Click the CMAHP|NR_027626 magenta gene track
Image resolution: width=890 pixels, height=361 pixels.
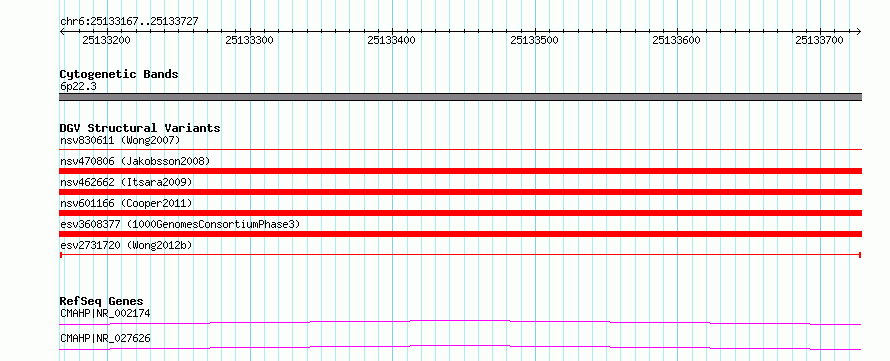click(461, 347)
